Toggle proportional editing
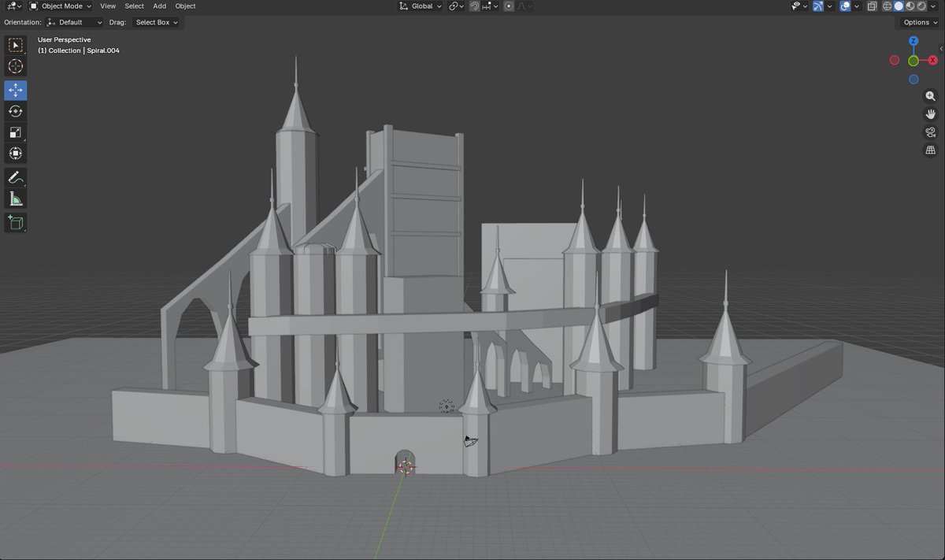945x560 pixels. 509,6
